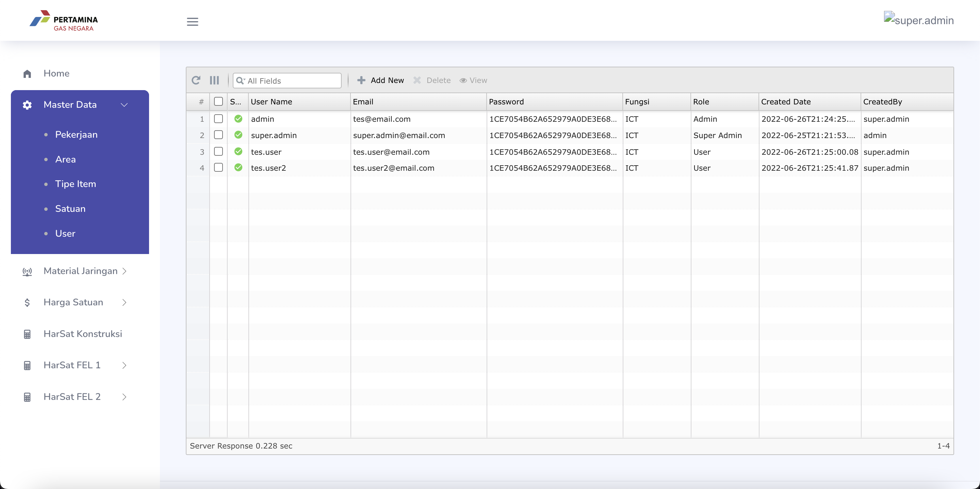Image resolution: width=980 pixels, height=489 pixels.
Task: Click the HarSat FEL 1 calculator icon
Action: click(x=27, y=366)
